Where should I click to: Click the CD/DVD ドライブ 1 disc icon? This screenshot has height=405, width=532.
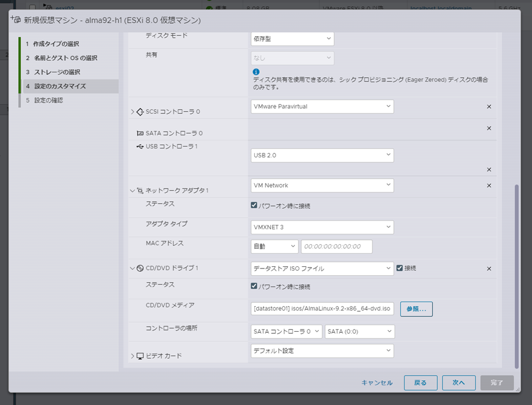coord(140,268)
